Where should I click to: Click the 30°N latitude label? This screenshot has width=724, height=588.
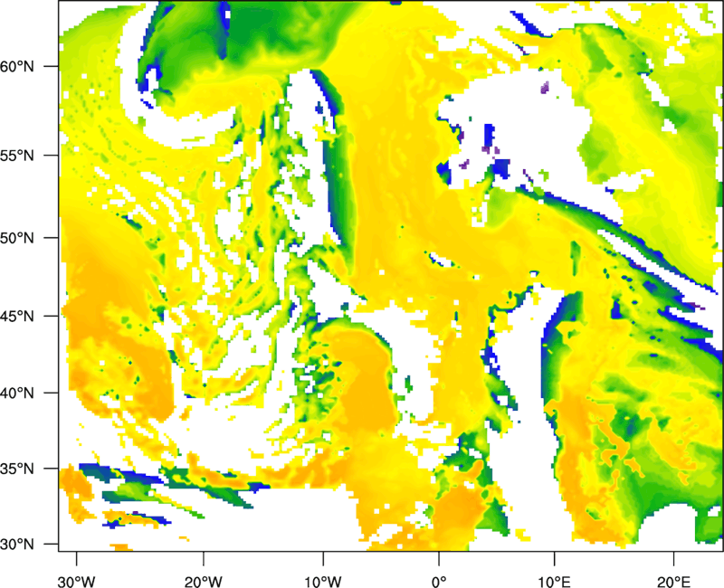point(17,545)
